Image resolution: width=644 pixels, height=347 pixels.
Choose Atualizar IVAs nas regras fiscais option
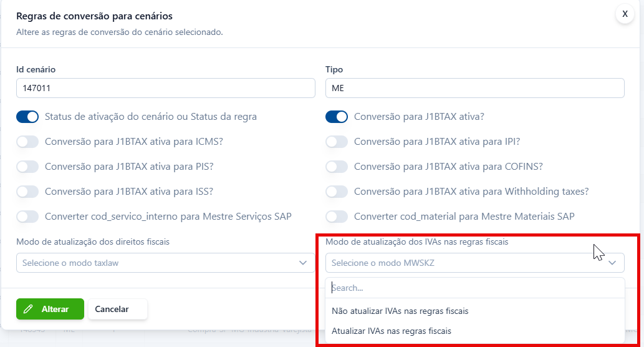475,331
